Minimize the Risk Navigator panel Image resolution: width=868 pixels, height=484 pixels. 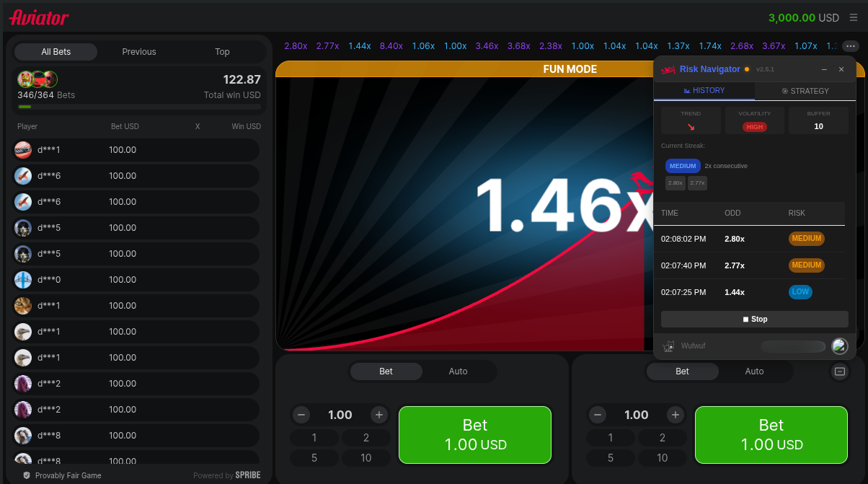[823, 69]
